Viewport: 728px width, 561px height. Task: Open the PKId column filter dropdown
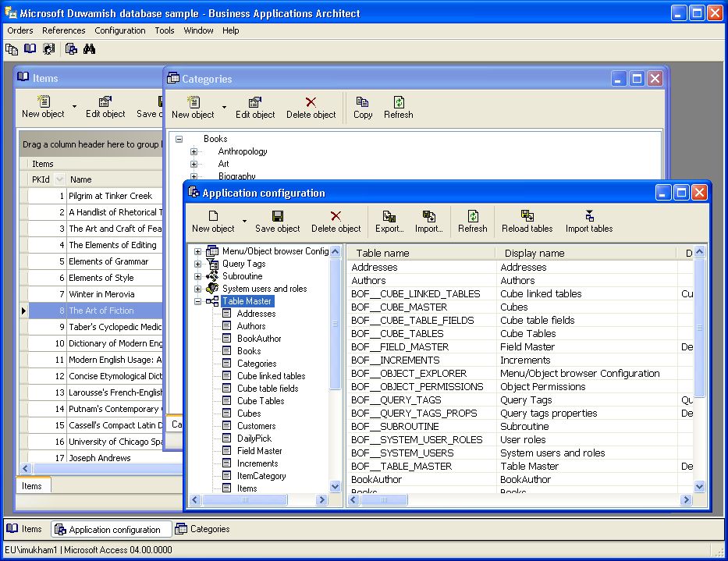pos(59,179)
